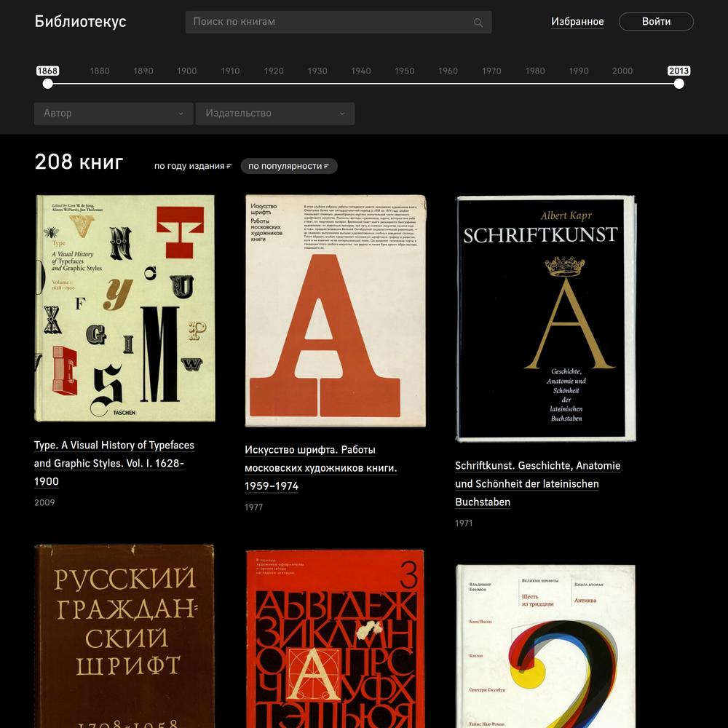The image size is (728, 728).
Task: Click the 1880 year mark on timeline
Action: pos(100,71)
